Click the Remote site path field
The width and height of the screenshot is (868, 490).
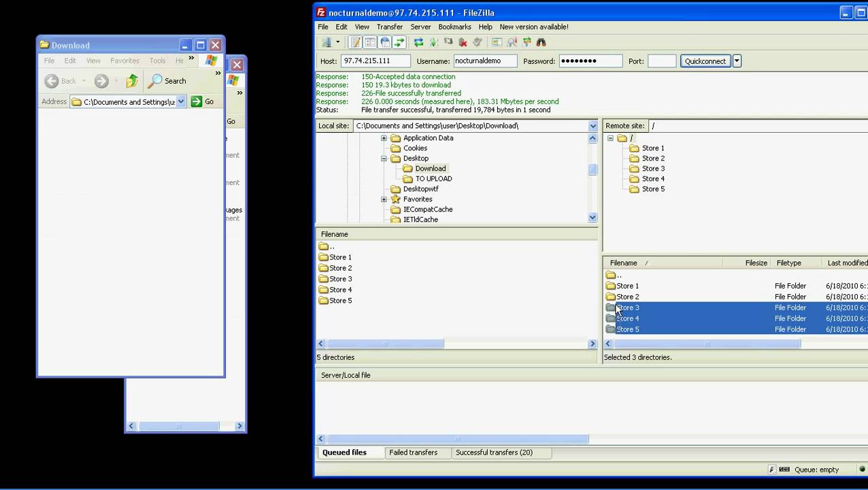(x=758, y=126)
